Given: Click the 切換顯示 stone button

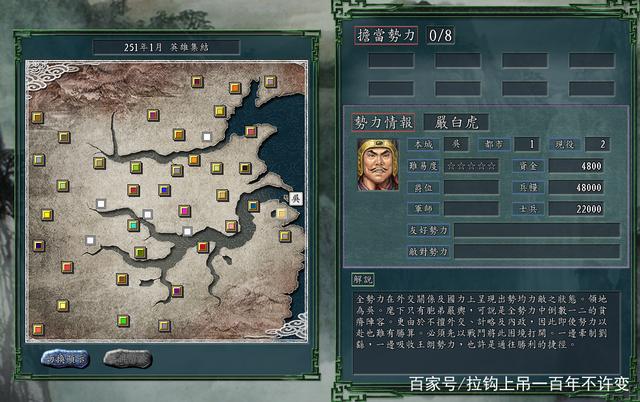Looking at the screenshot, I should pos(65,359).
